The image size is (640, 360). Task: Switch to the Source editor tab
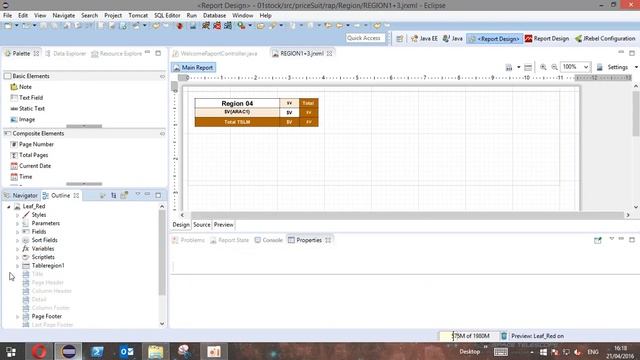pyautogui.click(x=202, y=225)
